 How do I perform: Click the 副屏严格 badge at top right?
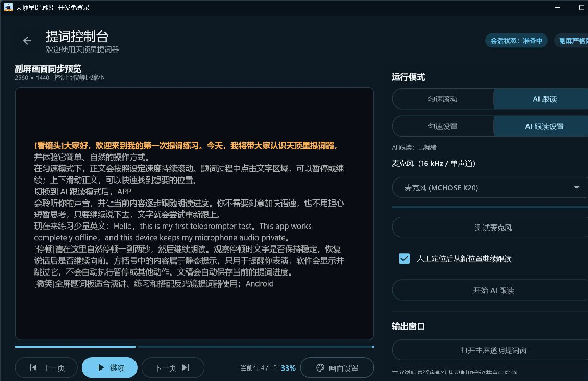click(x=571, y=41)
